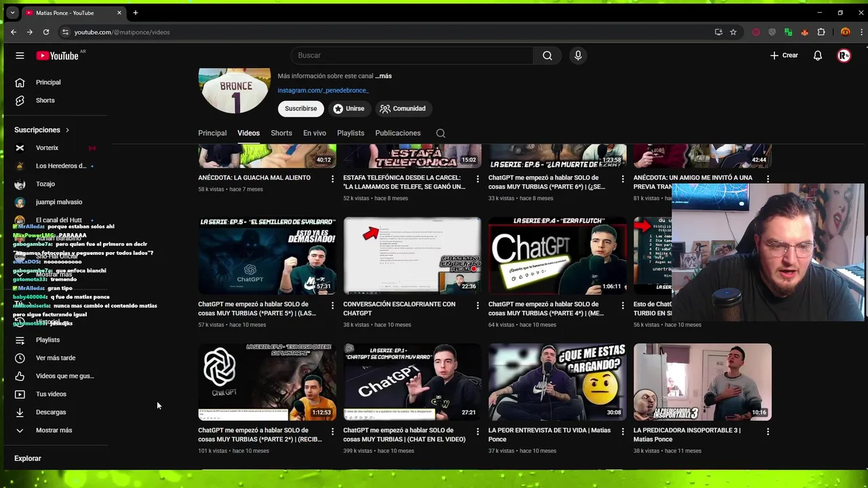This screenshot has height=488, width=868.
Task: Click the Buscar search field
Action: pyautogui.click(x=412, y=56)
